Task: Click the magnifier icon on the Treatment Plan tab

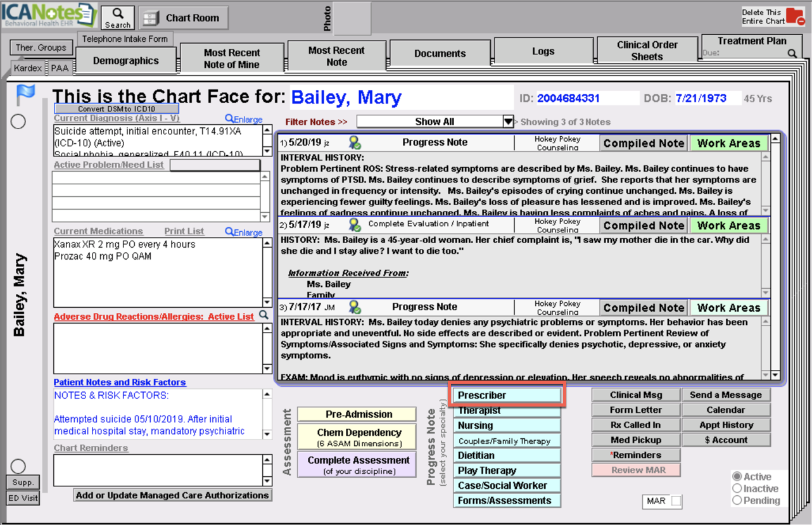Action: (x=792, y=54)
